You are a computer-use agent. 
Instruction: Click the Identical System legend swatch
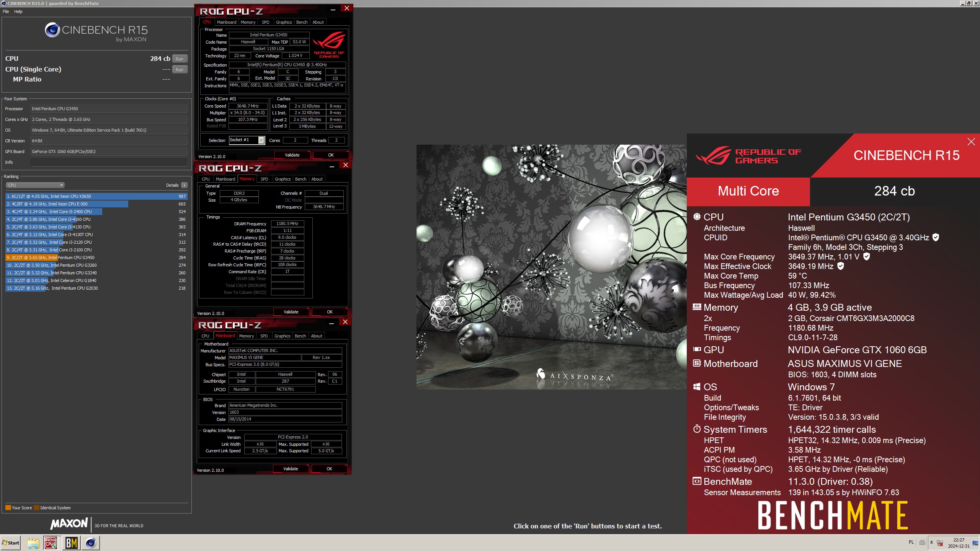coord(36,508)
